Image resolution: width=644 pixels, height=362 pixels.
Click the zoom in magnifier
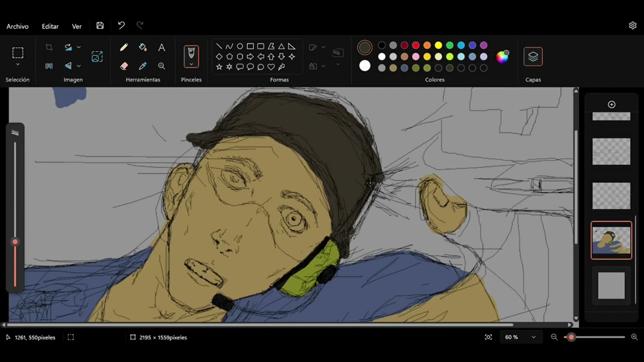634,337
